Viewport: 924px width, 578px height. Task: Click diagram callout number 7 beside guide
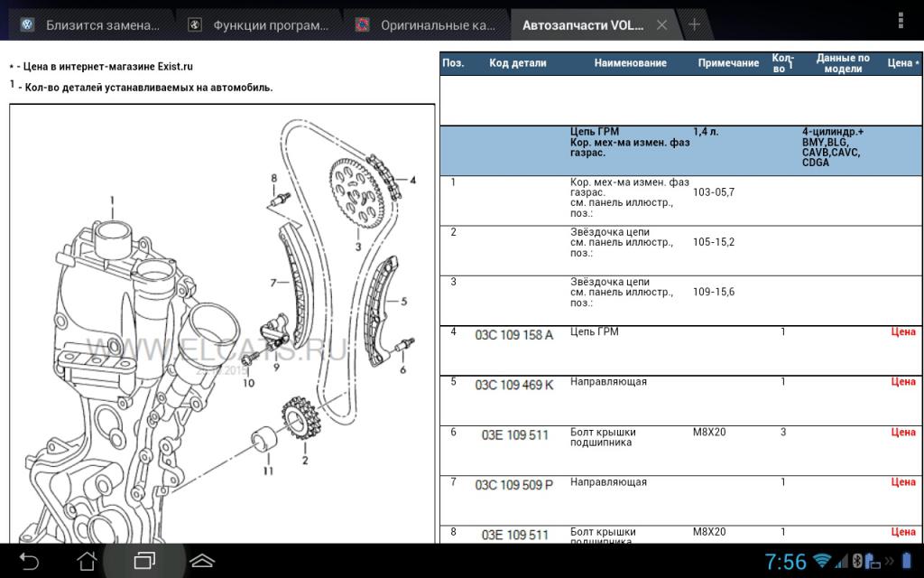273,283
